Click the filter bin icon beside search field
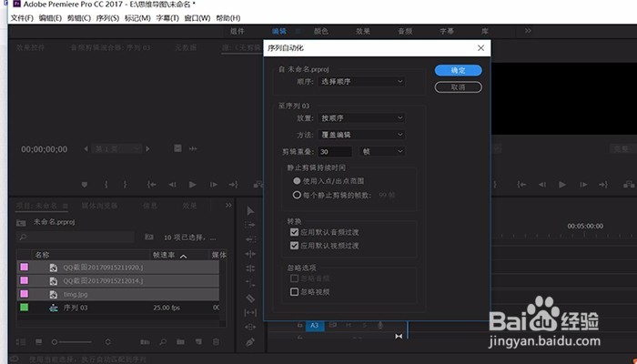The width and height of the screenshot is (637, 364). coord(149,237)
